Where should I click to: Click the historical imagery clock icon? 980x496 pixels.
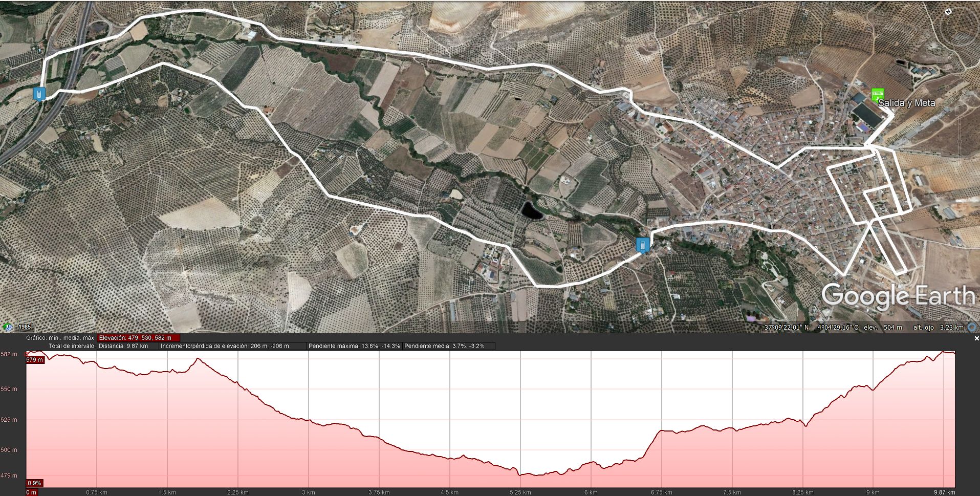(x=8, y=327)
